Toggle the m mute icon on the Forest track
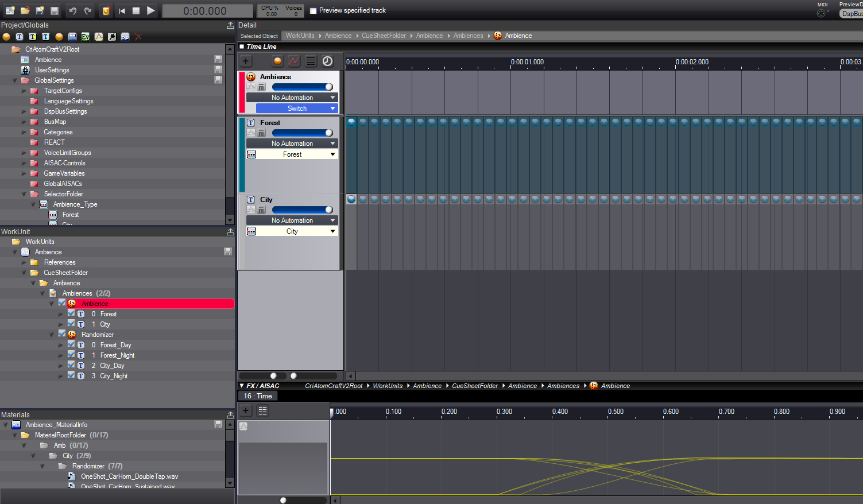 (x=261, y=133)
